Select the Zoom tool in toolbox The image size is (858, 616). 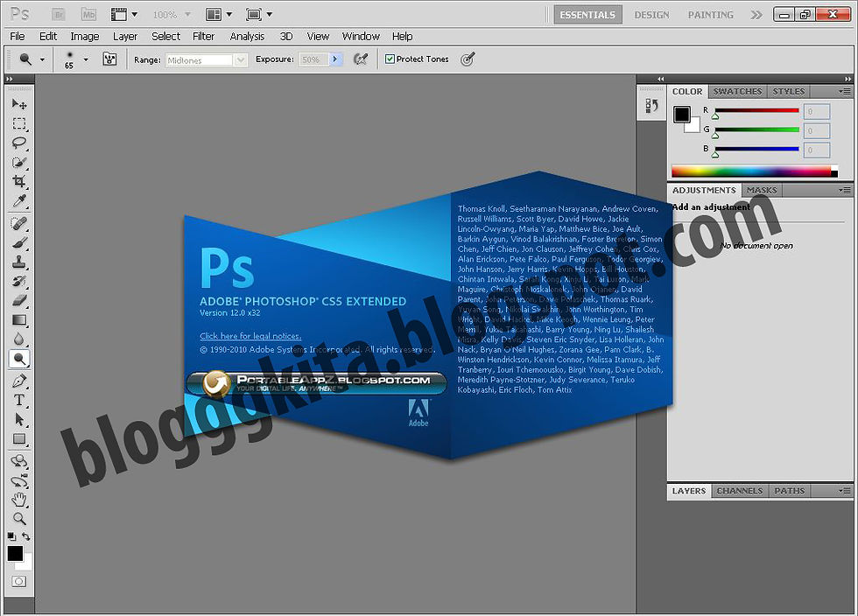pyautogui.click(x=19, y=519)
